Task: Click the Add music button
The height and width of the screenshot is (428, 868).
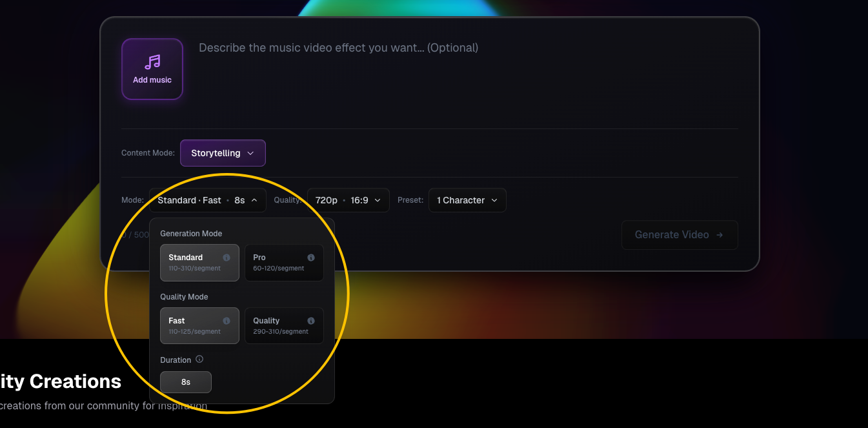Action: coord(152,69)
